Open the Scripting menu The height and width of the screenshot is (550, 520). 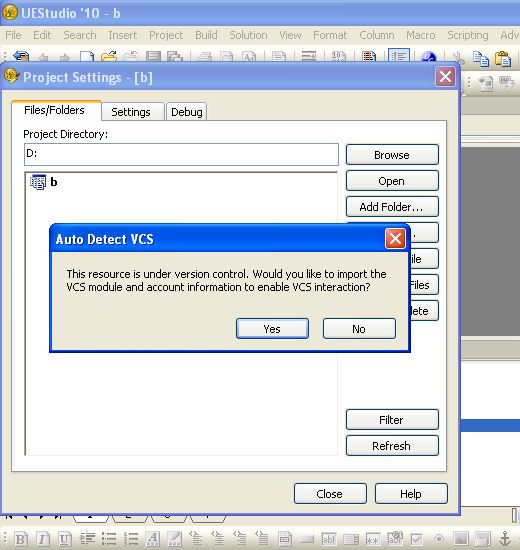point(468,35)
